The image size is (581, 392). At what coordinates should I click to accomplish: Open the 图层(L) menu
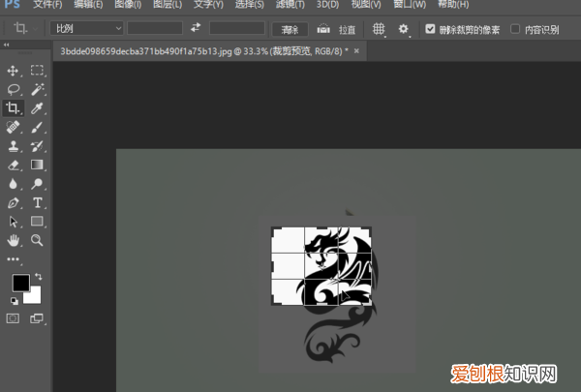pyautogui.click(x=168, y=5)
